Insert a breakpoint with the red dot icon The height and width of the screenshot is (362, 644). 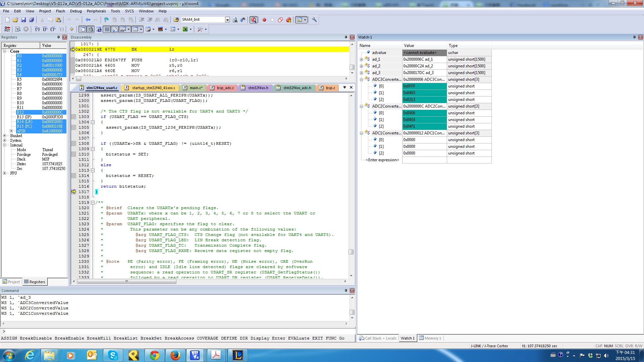[264, 20]
